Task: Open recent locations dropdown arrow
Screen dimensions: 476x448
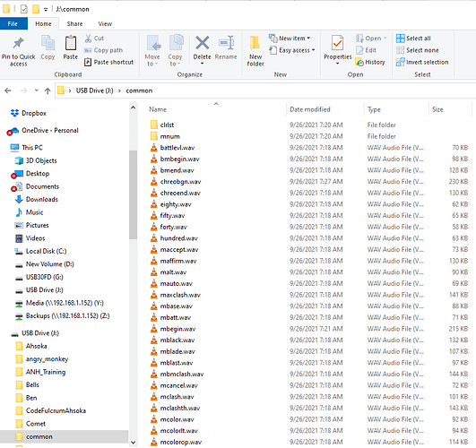Action: pyautogui.click(x=37, y=90)
